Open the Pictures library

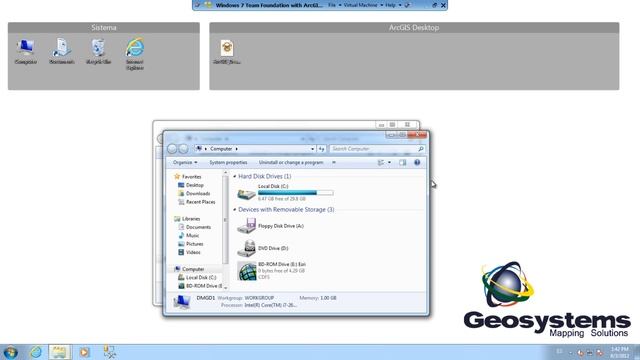[195, 244]
